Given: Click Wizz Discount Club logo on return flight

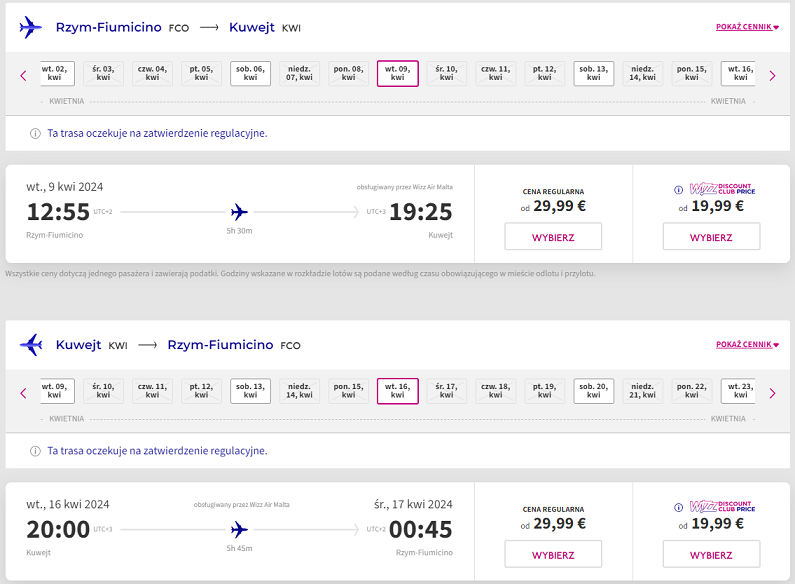Looking at the screenshot, I should [x=722, y=506].
